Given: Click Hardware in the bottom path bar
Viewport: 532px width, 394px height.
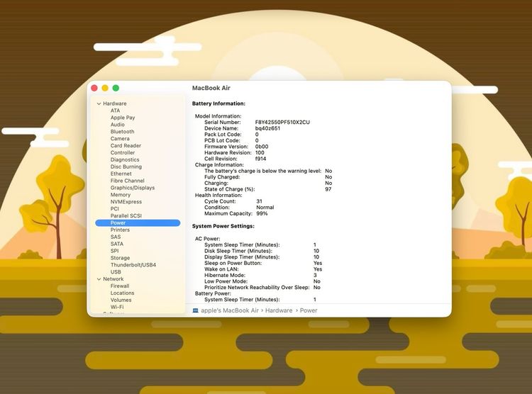Looking at the screenshot, I should coord(279,310).
